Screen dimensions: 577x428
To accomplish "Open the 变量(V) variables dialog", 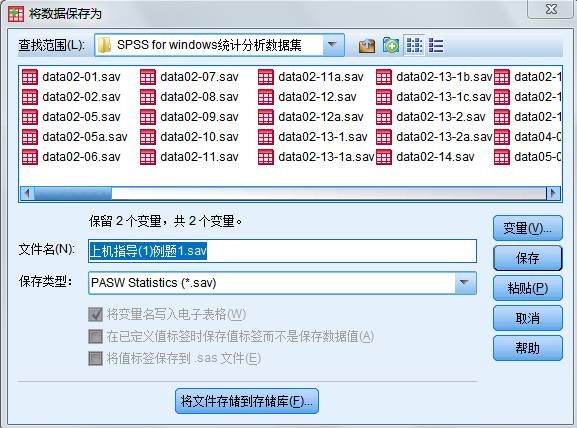I will click(x=528, y=228).
